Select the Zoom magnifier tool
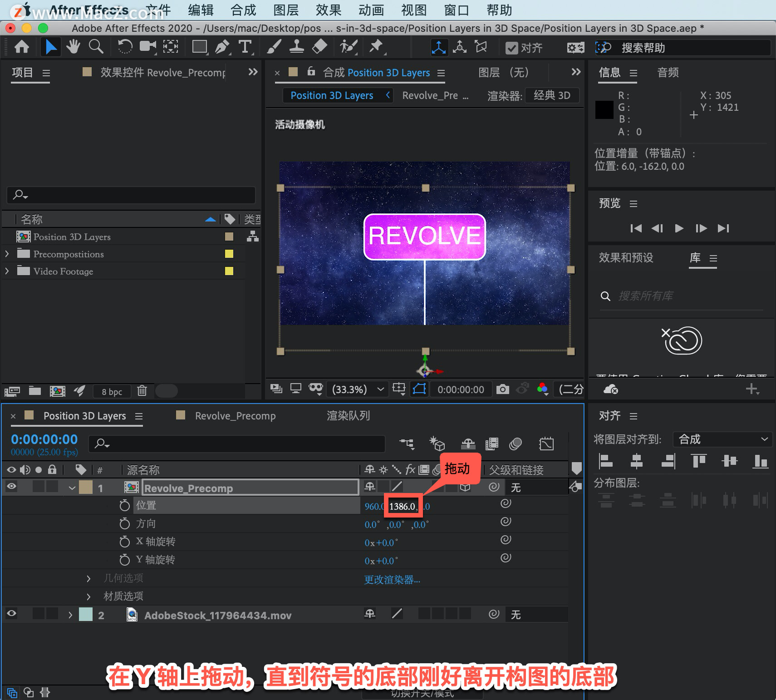Image resolution: width=776 pixels, height=700 pixels. click(x=96, y=47)
